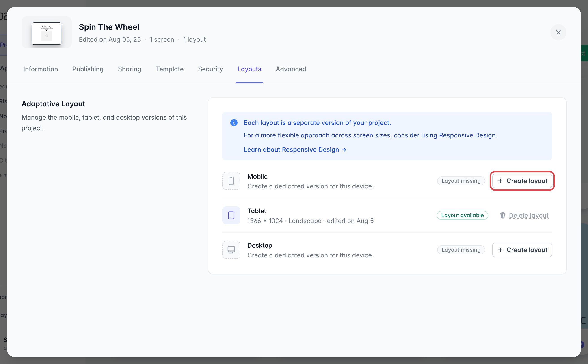The height and width of the screenshot is (364, 588).
Task: Create a layout for Mobile
Action: coord(522,181)
